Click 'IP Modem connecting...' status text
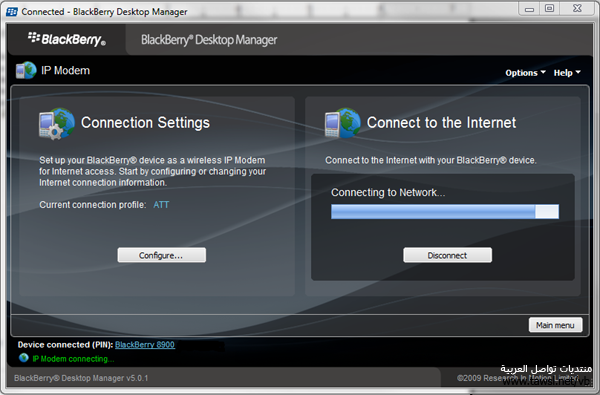 73,359
